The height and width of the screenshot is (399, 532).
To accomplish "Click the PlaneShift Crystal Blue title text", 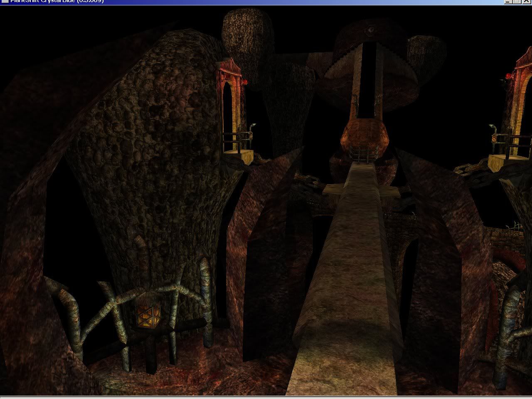I will (57, 1).
